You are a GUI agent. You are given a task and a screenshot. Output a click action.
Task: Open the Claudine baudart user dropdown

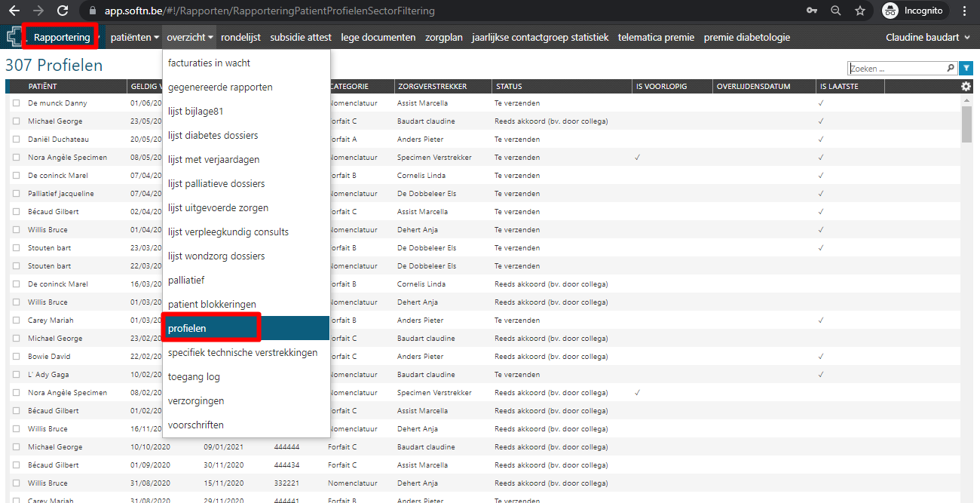pyautogui.click(x=928, y=37)
